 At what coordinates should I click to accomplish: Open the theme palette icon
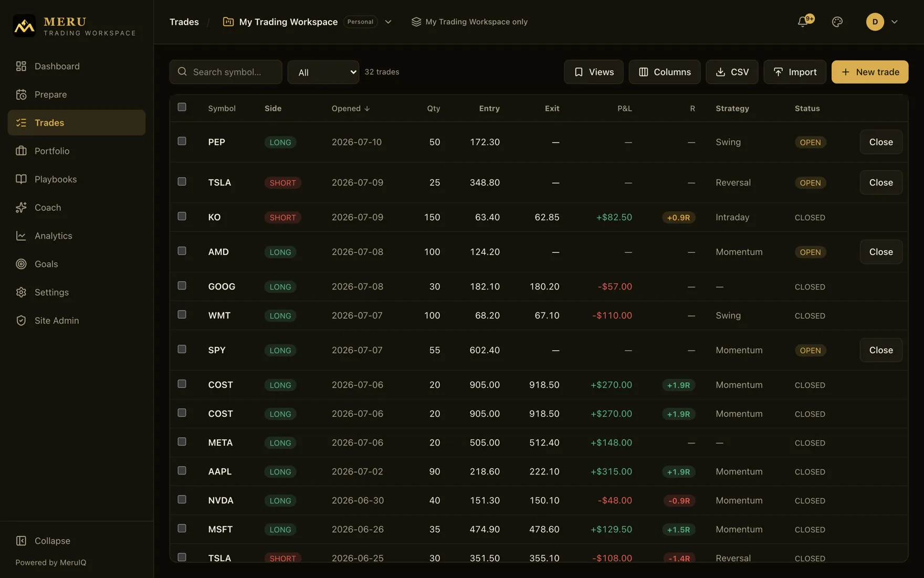(837, 22)
